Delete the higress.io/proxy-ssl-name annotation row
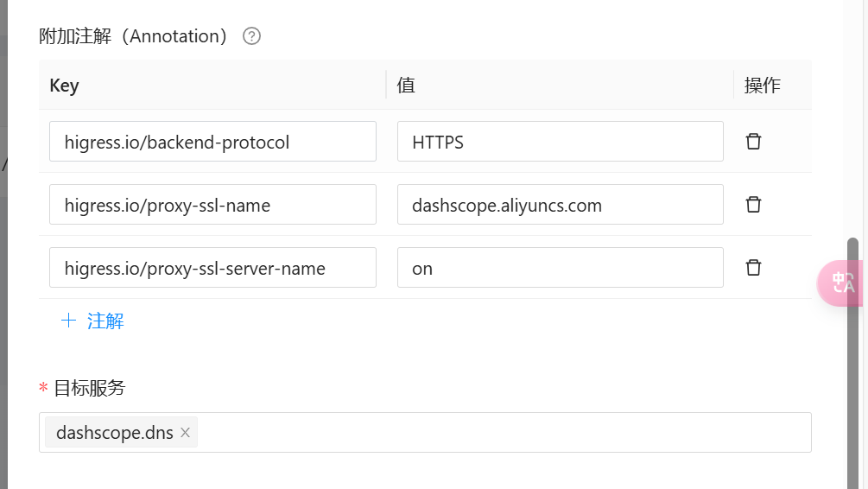Viewport: 868px width, 489px height. click(753, 205)
